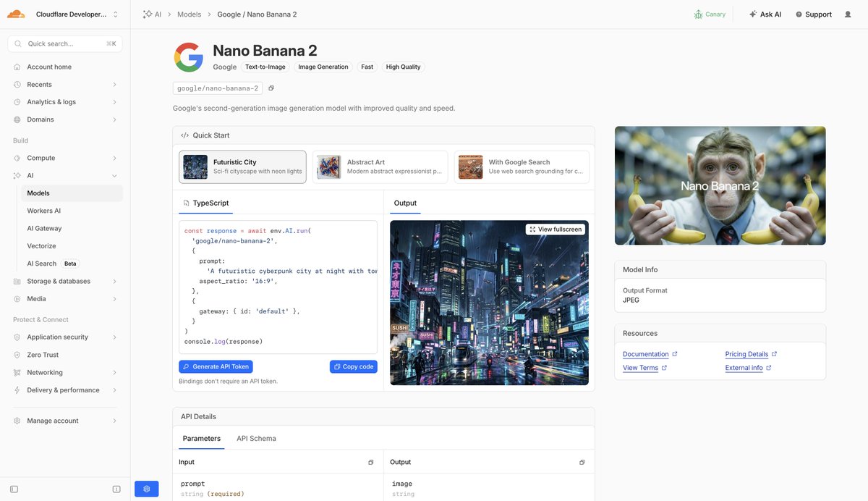Click the AI sparkle icon in sidebar

17,175
